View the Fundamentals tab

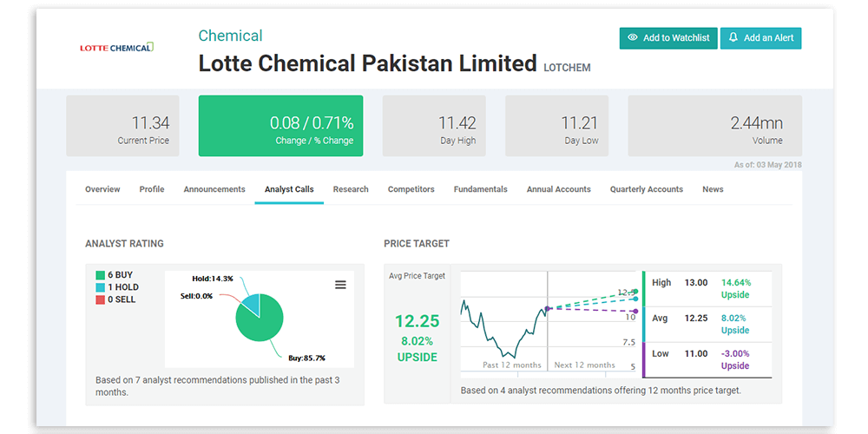pyautogui.click(x=481, y=189)
